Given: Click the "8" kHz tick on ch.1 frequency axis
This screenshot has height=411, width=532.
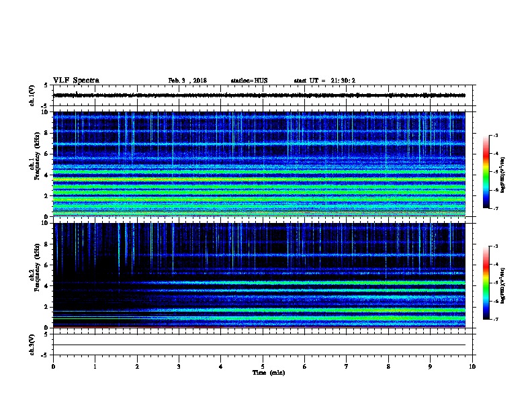Looking at the screenshot, I should click(x=47, y=133).
